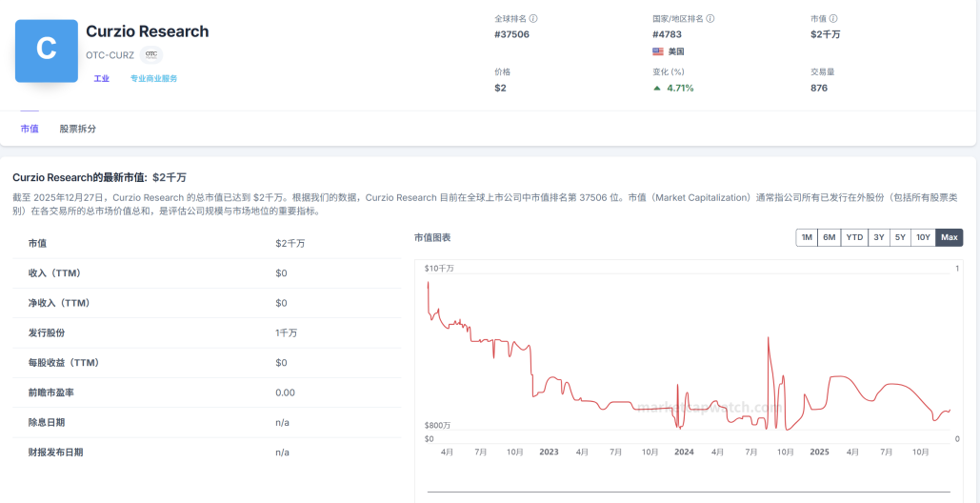Click the info icon beside 全球排名
This screenshot has height=503, width=980.
533,18
